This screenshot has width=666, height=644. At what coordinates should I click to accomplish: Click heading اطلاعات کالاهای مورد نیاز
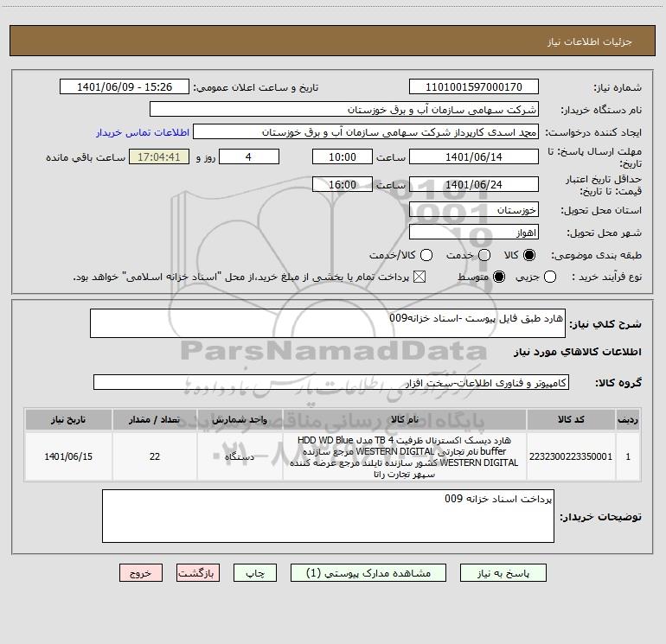point(578,352)
